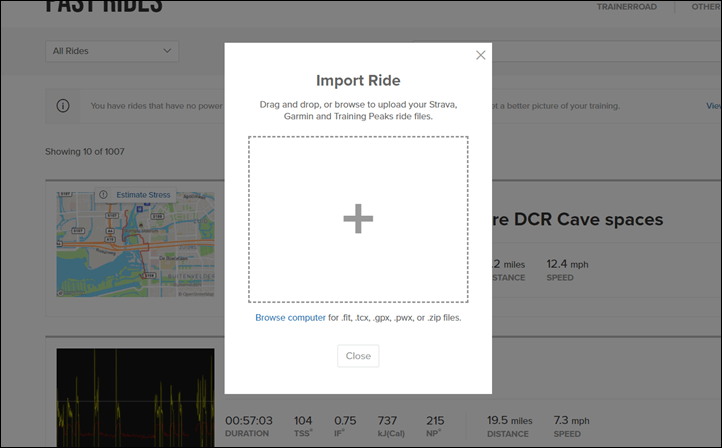Screen dimensions: 722x448
Task: Click the dropdown chevron beside All Rides
Action: 167,51
